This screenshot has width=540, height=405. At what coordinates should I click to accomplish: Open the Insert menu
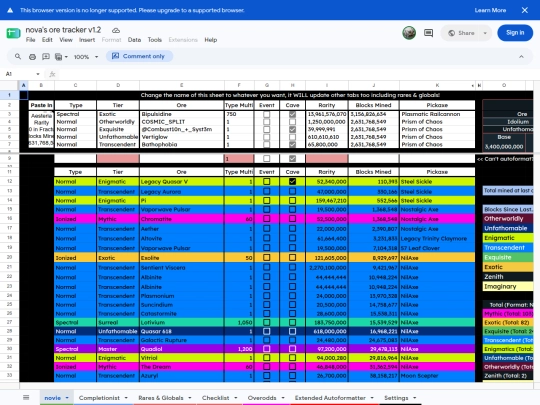(87, 40)
